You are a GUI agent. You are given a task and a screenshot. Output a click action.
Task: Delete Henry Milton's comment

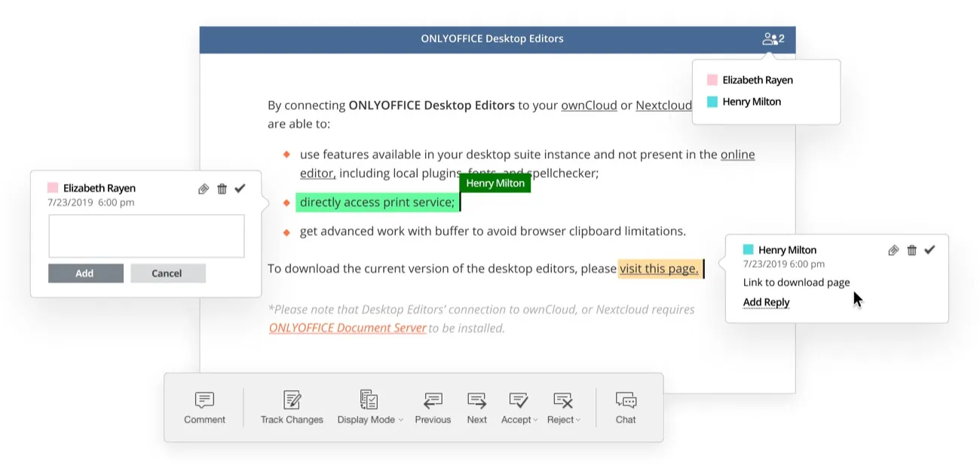click(x=912, y=249)
